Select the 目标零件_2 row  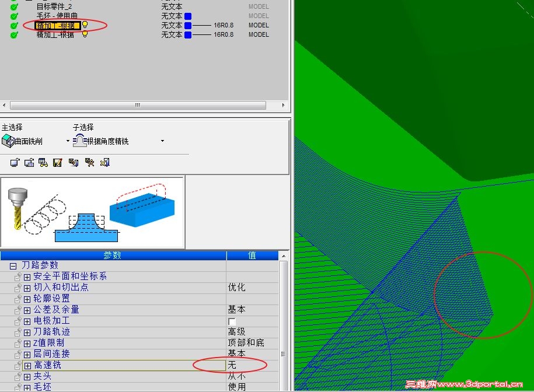(54, 6)
